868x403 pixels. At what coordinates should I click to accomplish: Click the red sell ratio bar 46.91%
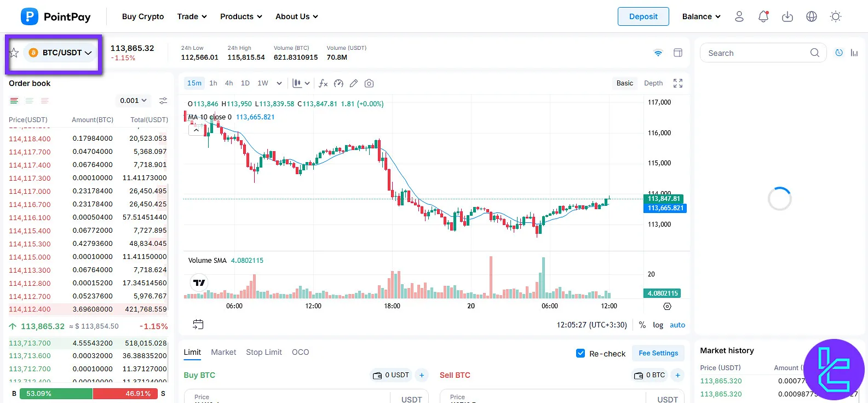click(x=125, y=394)
